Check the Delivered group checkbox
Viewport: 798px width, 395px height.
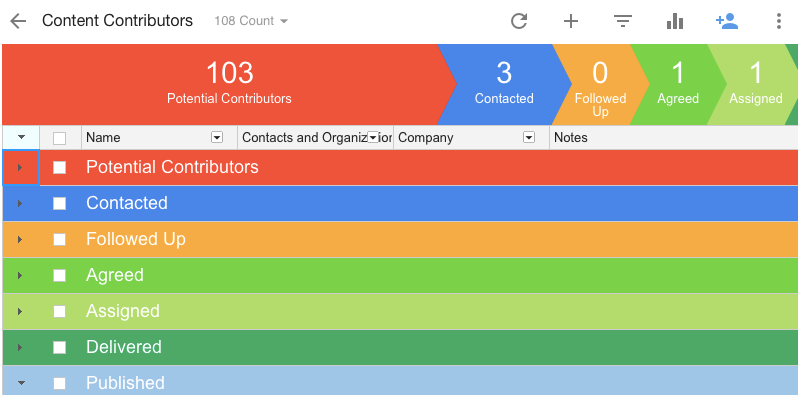click(60, 348)
